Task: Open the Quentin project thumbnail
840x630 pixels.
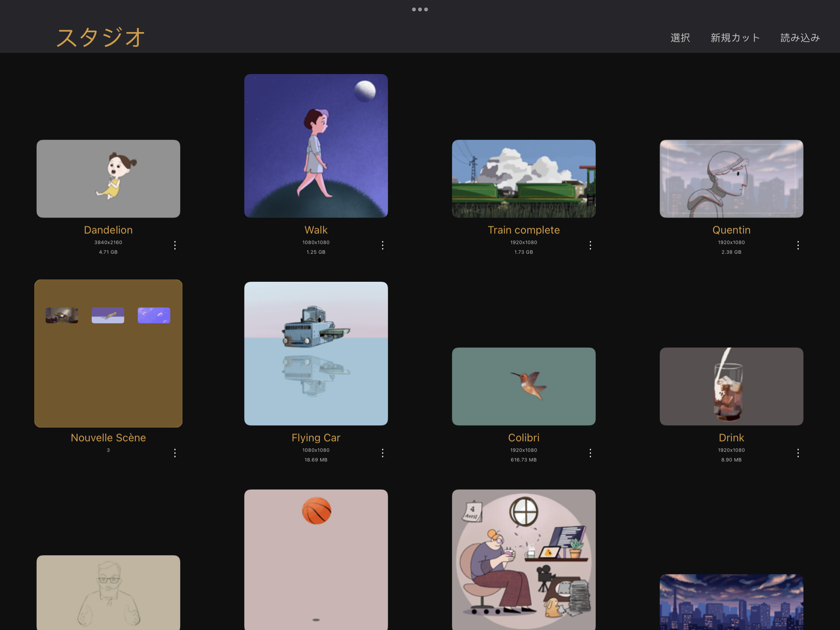Action: click(x=731, y=179)
